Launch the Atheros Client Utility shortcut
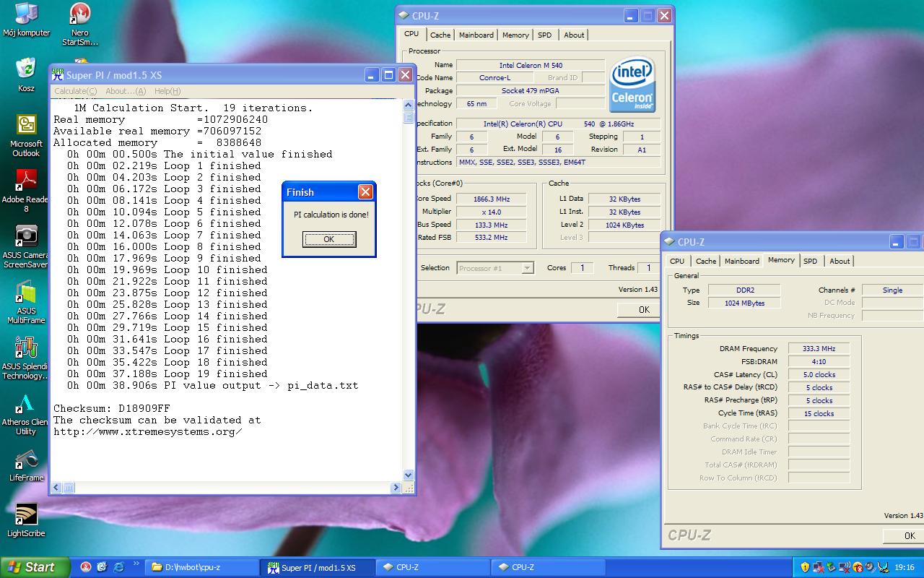The image size is (924, 578). (x=26, y=414)
